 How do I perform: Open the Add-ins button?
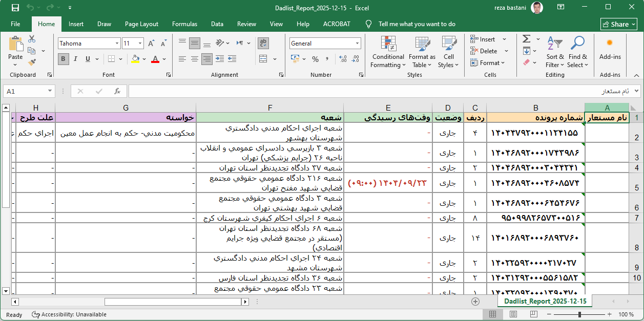point(610,49)
